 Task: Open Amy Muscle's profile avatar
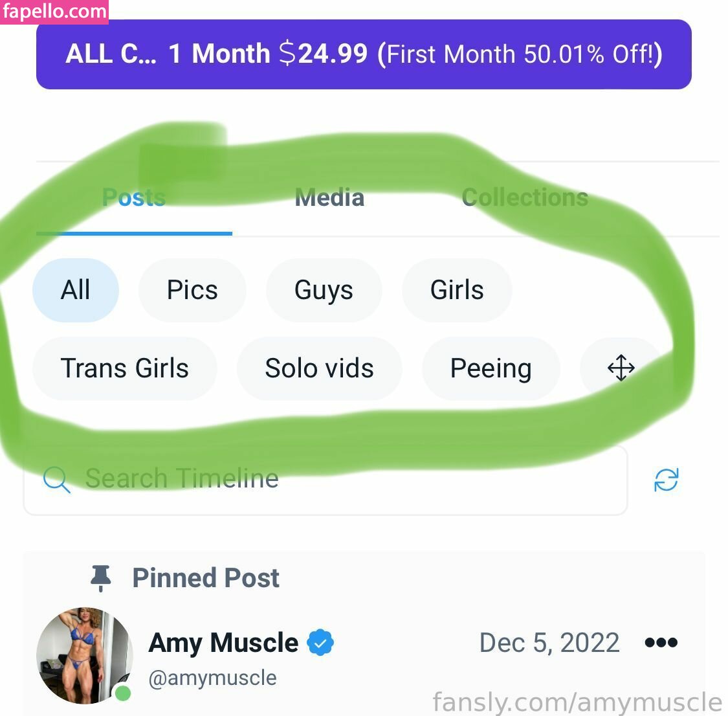click(85, 655)
